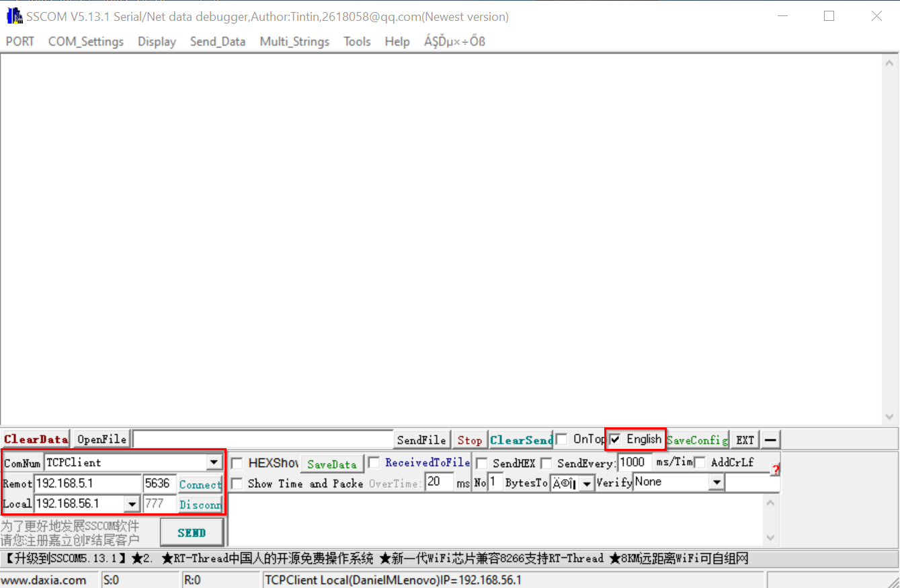Click the file path input field

pyautogui.click(x=263, y=439)
